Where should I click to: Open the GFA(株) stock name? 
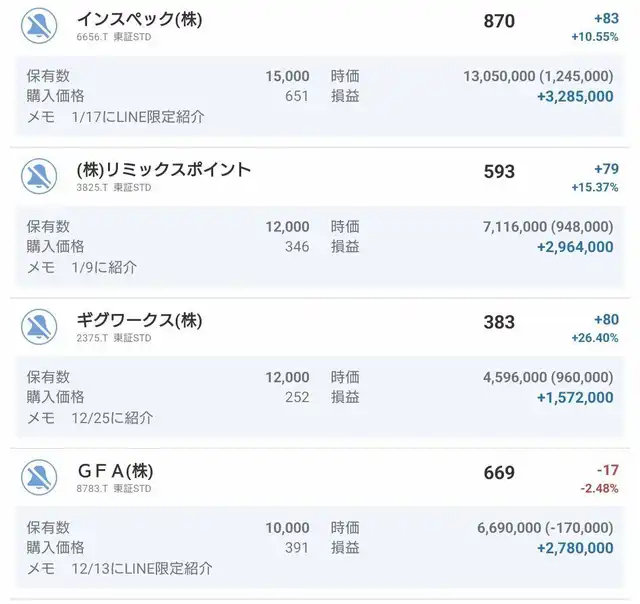click(x=114, y=471)
